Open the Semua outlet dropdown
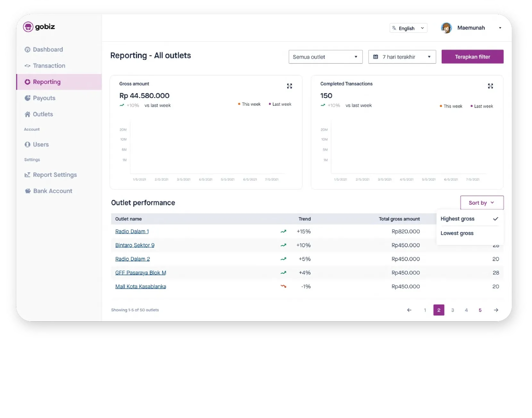 point(325,57)
